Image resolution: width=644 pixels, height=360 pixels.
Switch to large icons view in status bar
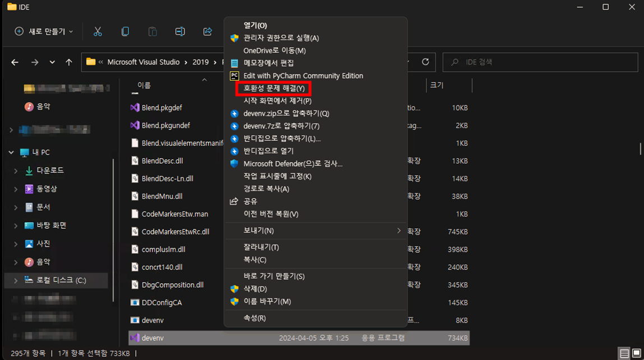pyautogui.click(x=637, y=353)
